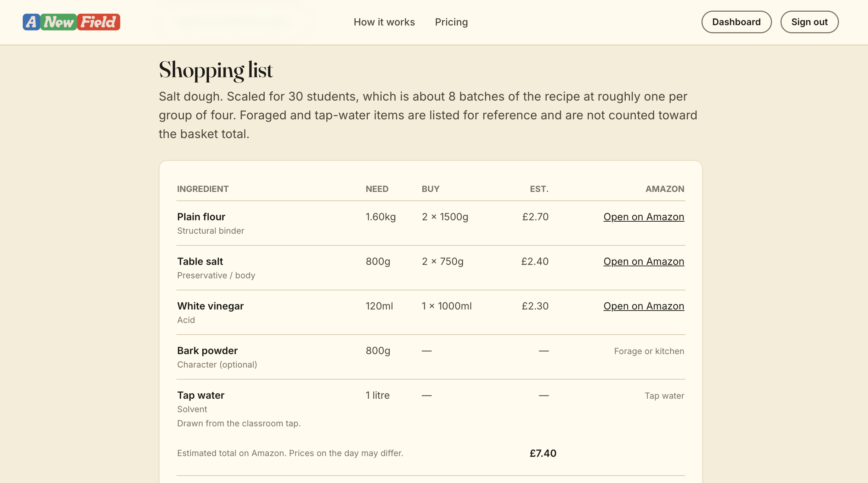
Task: Go to the Pricing page
Action: (451, 22)
